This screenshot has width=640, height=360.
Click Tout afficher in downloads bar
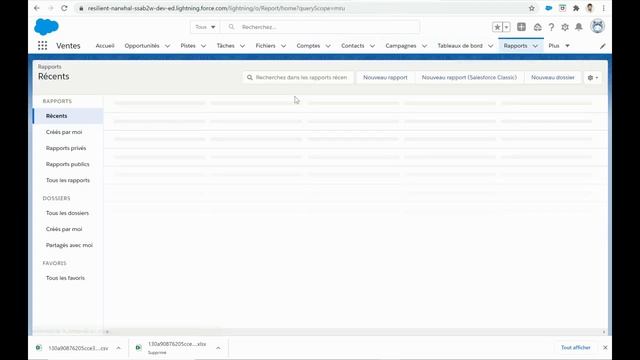click(576, 348)
